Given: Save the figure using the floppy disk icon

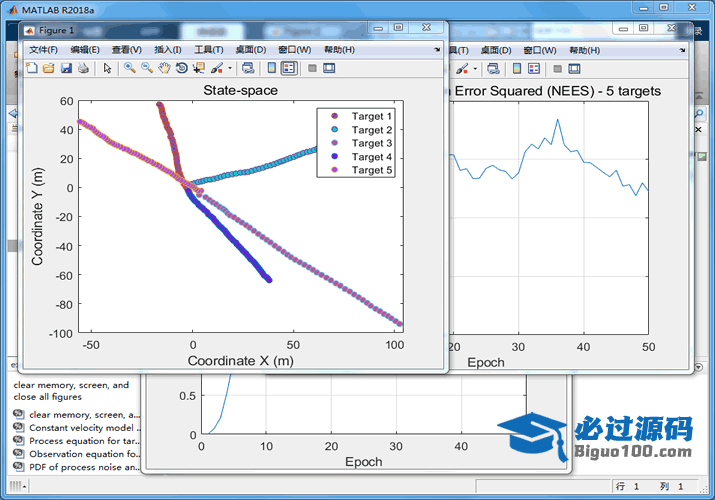Looking at the screenshot, I should tap(66, 68).
